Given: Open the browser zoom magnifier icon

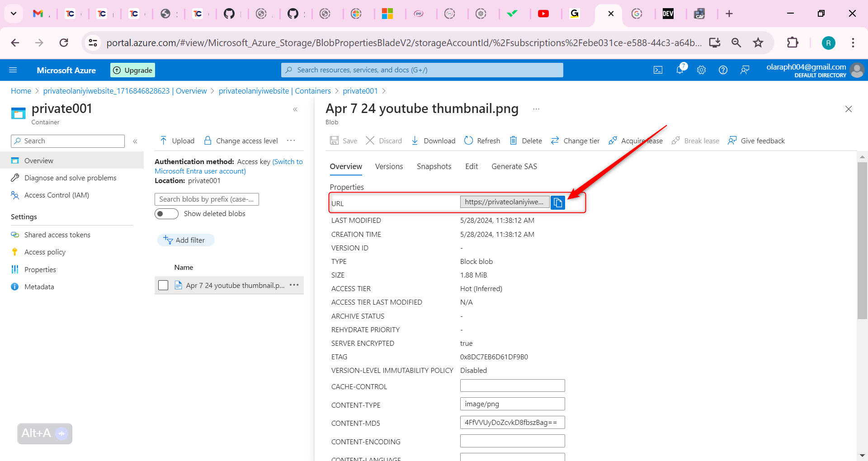Looking at the screenshot, I should 736,42.
